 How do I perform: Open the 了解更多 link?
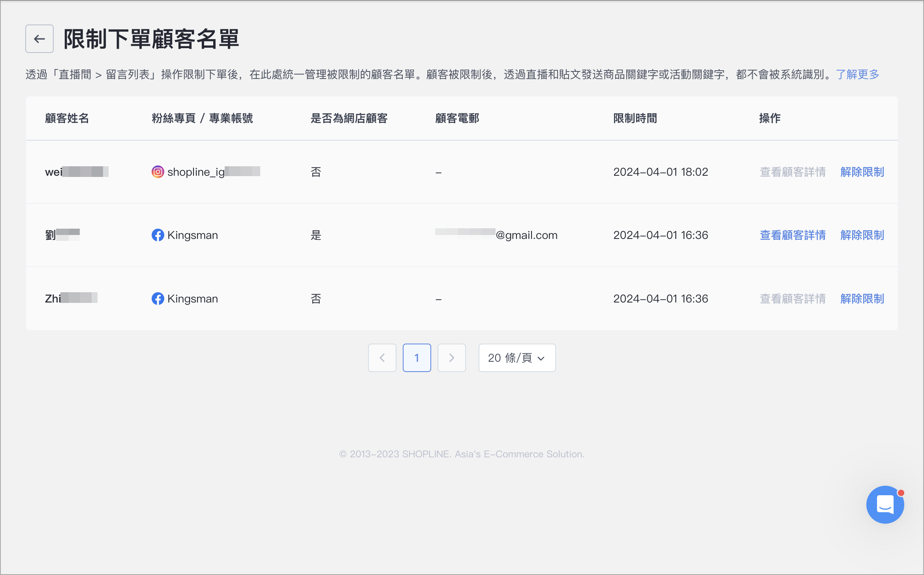pyautogui.click(x=858, y=74)
